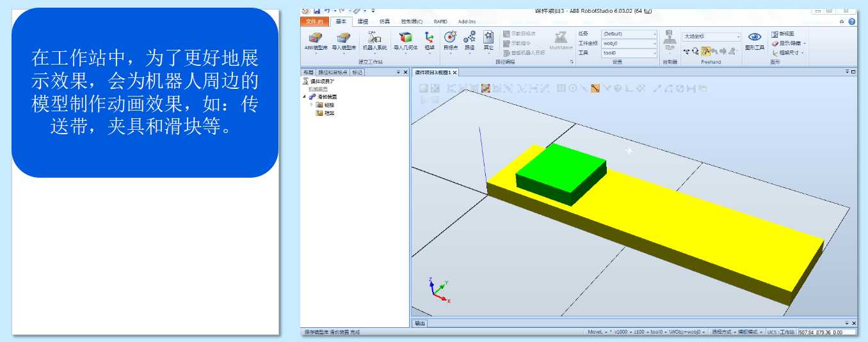Viewport: 868px width, 342px height.
Task: Click the 查看机器人目标 button
Action: (524, 53)
